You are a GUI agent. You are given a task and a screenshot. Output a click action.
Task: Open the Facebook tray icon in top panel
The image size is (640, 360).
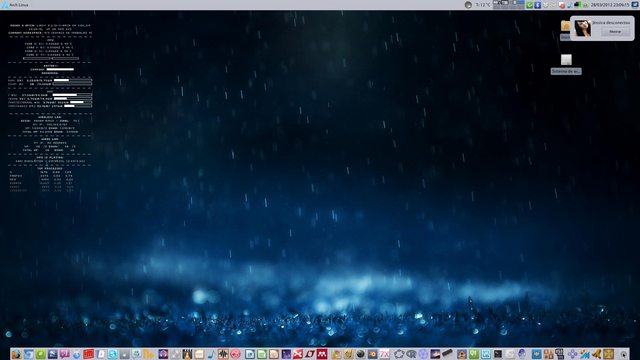[x=538, y=5]
